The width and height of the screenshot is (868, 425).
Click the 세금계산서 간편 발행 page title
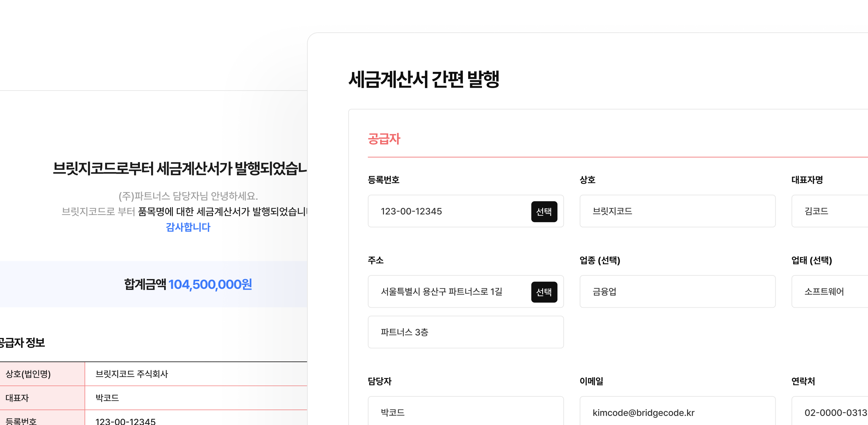click(x=423, y=79)
